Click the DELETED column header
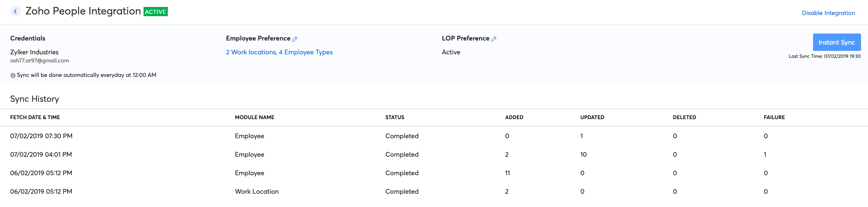868x207 pixels. (x=684, y=117)
